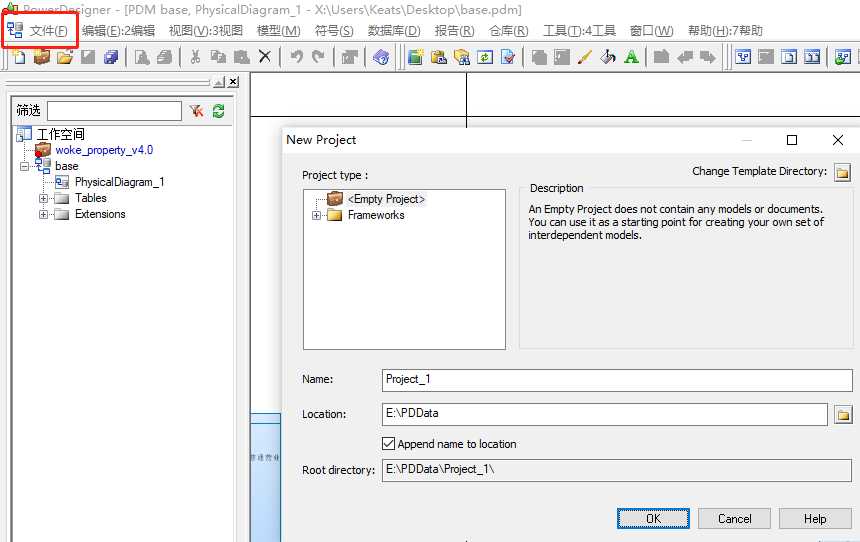This screenshot has width=860, height=542.
Task: Click the paintbrush format icon
Action: pos(585,57)
